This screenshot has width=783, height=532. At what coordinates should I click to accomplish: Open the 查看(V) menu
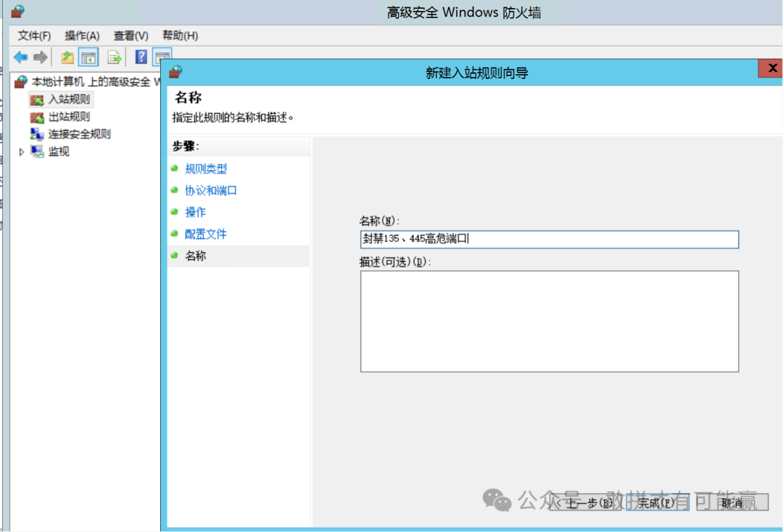click(130, 36)
